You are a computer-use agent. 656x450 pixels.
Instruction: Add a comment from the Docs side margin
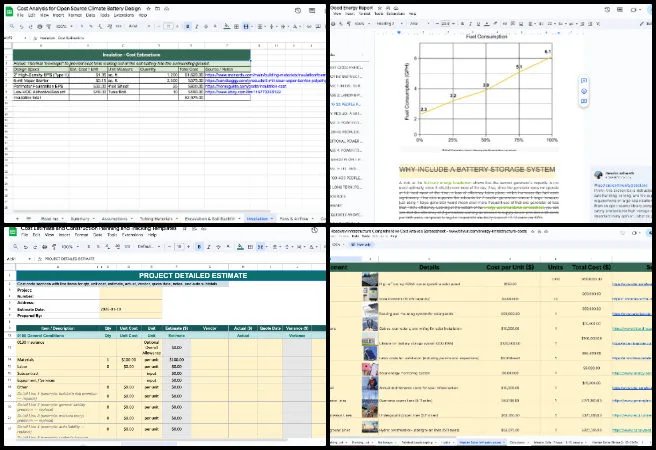583,78
